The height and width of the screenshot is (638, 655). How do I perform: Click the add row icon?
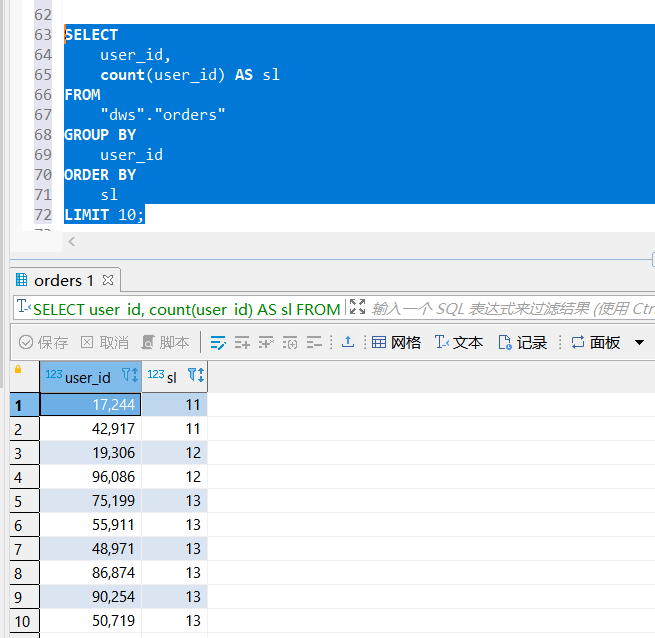coord(242,342)
